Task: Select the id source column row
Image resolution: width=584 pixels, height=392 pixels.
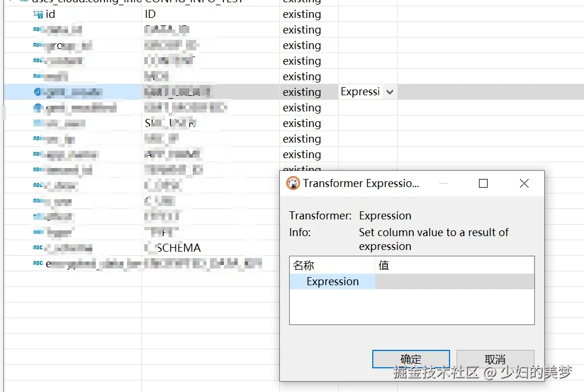Action: click(51, 14)
